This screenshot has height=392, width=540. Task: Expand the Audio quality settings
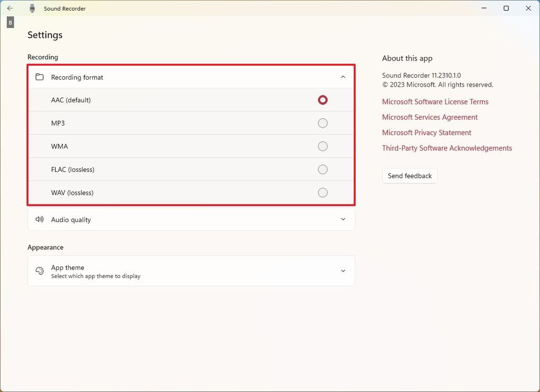[x=343, y=219]
